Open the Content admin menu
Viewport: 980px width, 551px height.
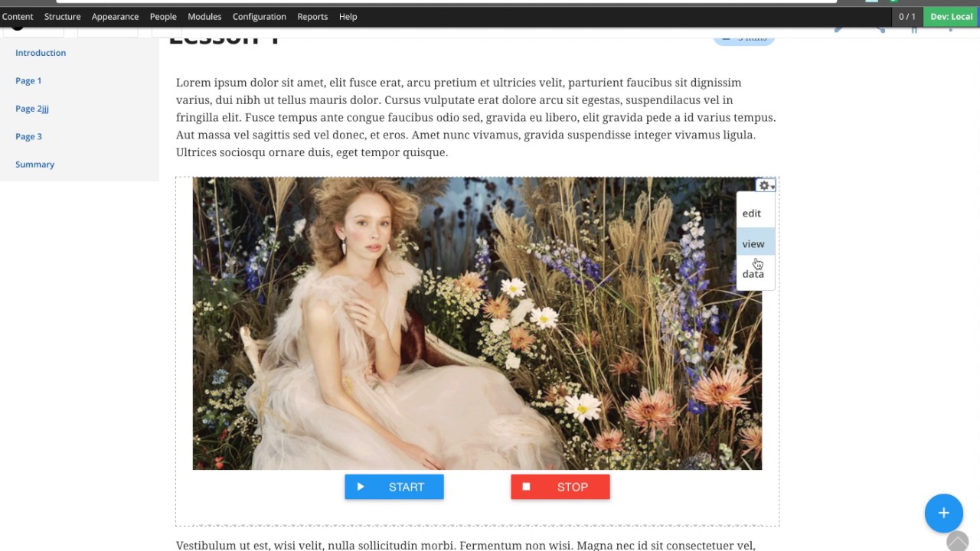18,16
